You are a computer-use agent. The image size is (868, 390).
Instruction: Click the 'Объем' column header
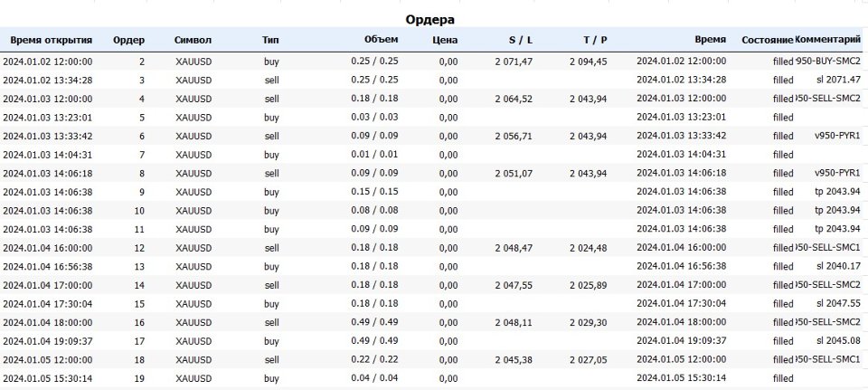[x=381, y=40]
